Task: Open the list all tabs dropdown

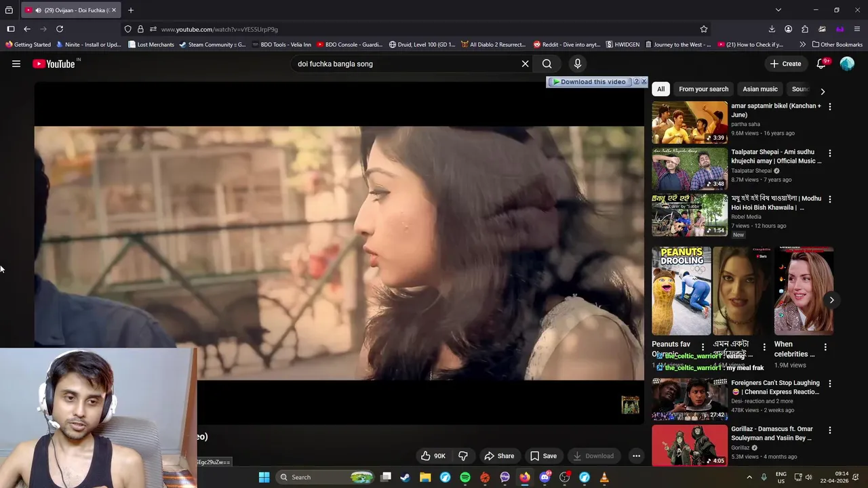Action: click(778, 10)
